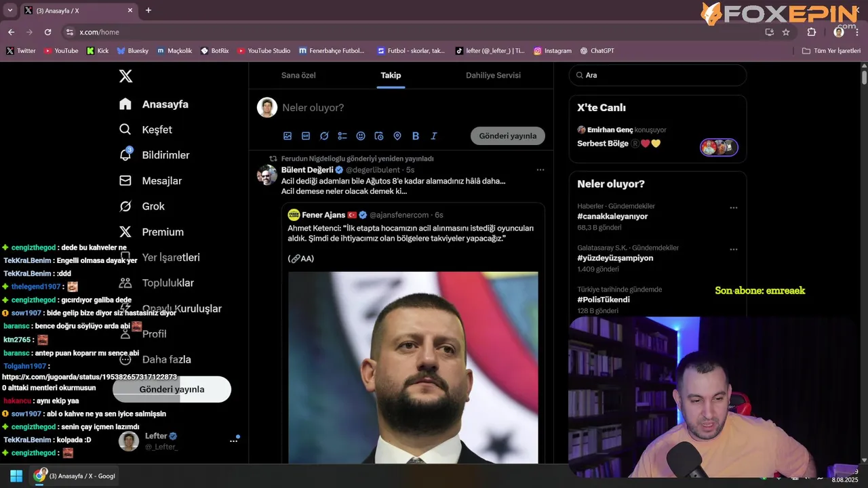Viewport: 868px width, 488px height.
Task: Click Chrome taskbar window button
Action: [x=75, y=476]
